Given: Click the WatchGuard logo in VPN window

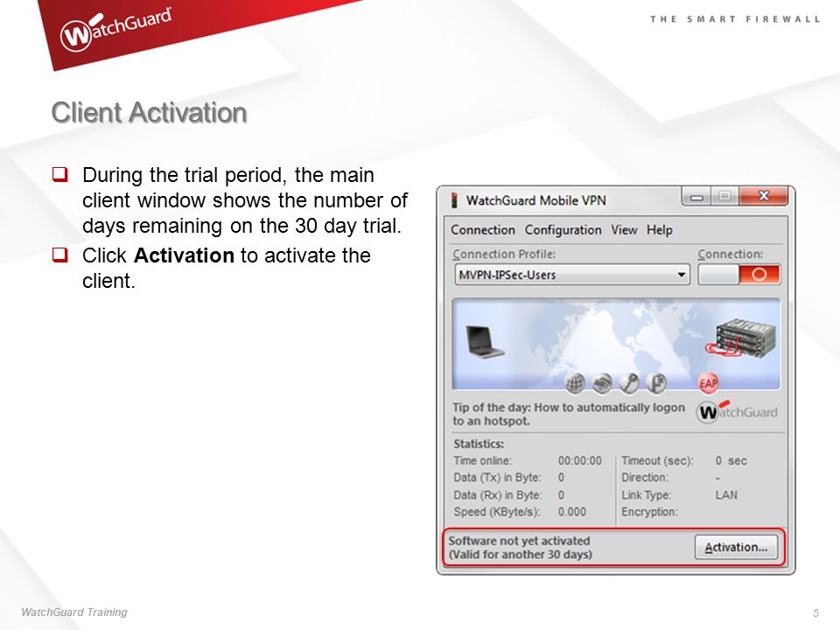Looking at the screenshot, I should point(737,411).
